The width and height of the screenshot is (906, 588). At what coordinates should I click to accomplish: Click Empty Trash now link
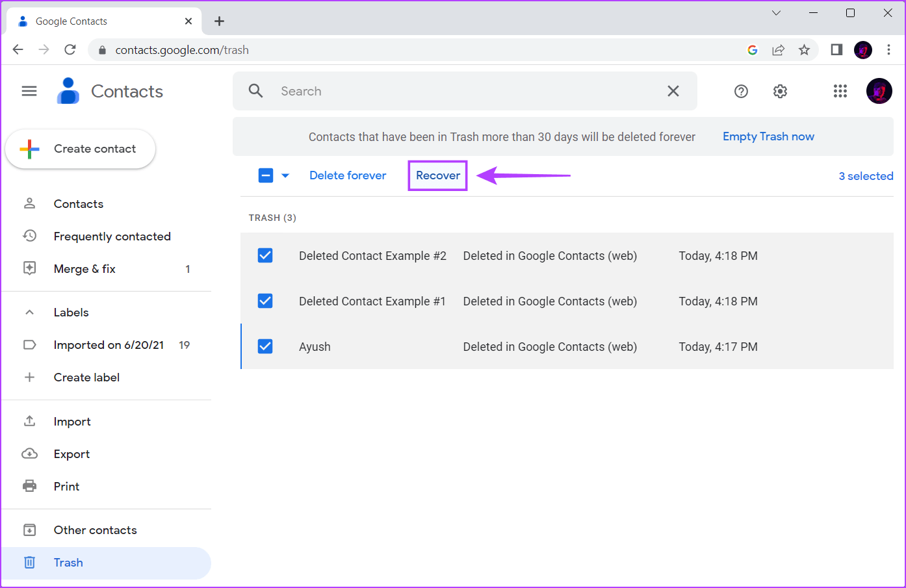click(768, 136)
